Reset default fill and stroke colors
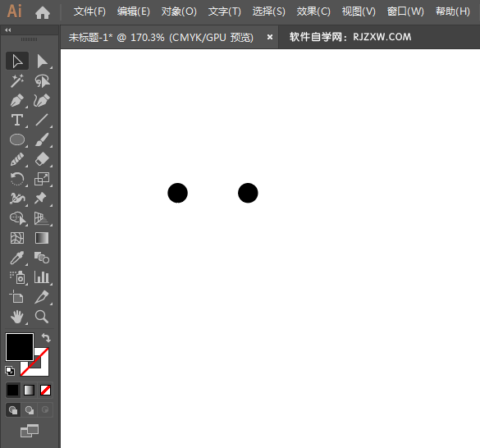480x448 pixels. pyautogui.click(x=10, y=371)
